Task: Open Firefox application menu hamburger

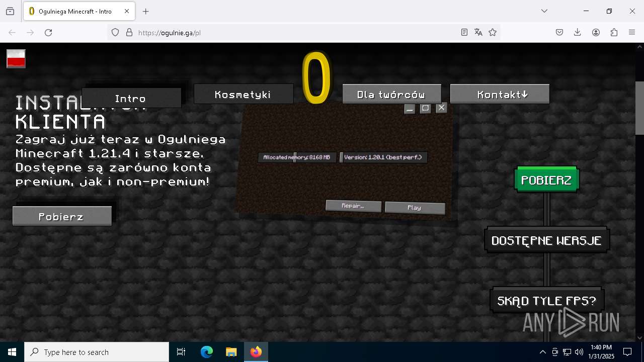Action: click(x=632, y=32)
